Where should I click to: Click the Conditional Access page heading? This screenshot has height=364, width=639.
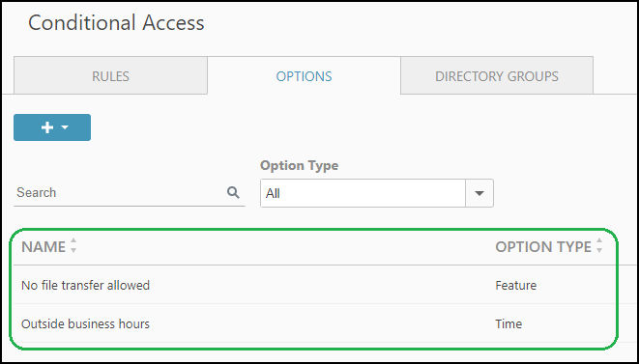click(x=116, y=23)
